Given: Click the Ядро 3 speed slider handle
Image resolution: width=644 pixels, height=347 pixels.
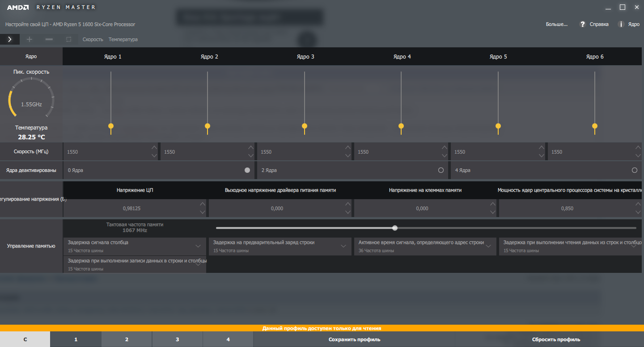Looking at the screenshot, I should (x=305, y=126).
